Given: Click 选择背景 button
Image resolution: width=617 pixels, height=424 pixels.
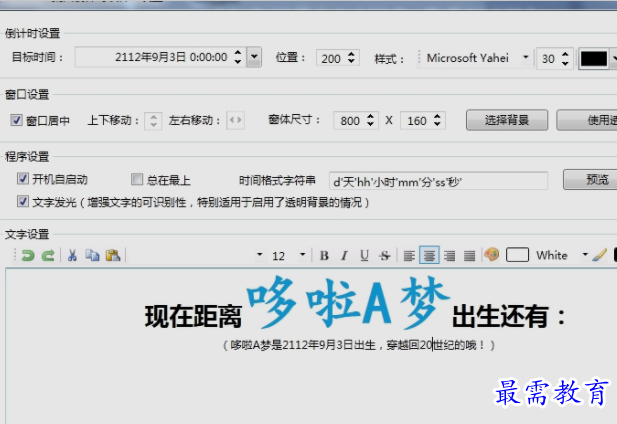Looking at the screenshot, I should click(x=507, y=120).
